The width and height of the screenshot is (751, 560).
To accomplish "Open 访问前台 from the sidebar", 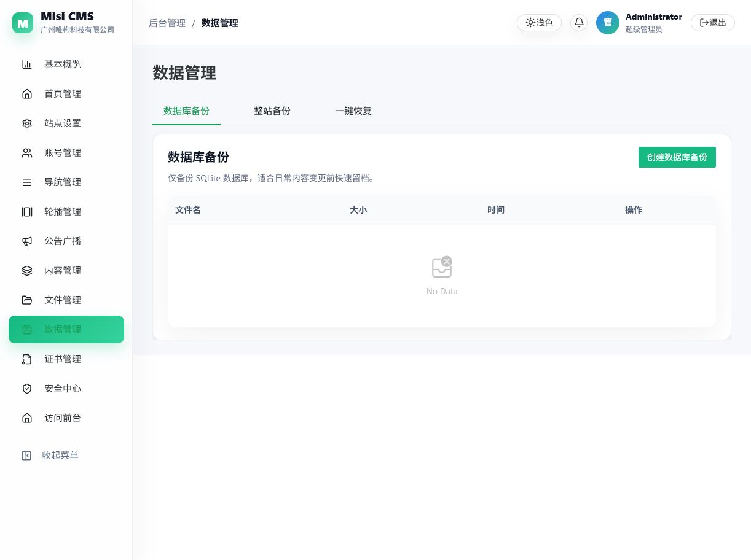I will pos(66,418).
